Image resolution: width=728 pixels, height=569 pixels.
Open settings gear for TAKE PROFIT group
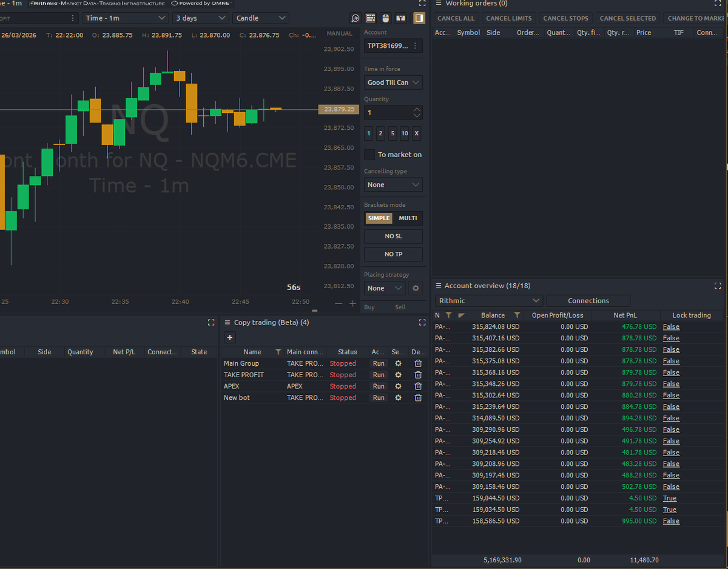(398, 375)
